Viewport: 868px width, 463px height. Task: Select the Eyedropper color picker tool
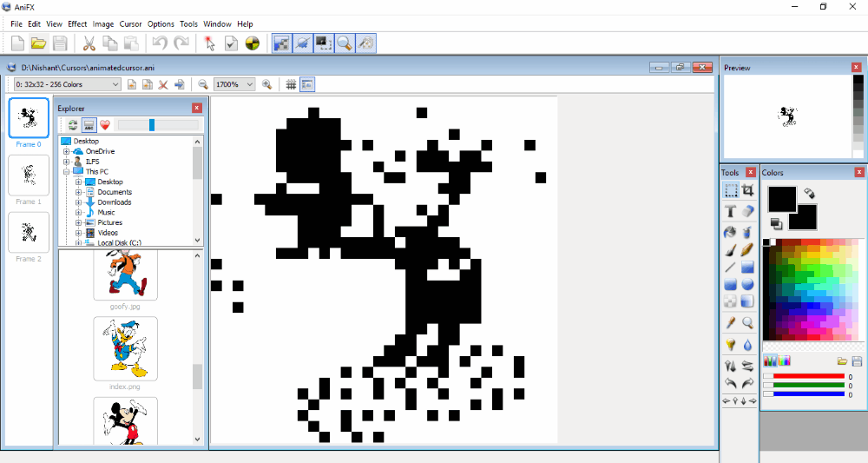[x=730, y=322]
